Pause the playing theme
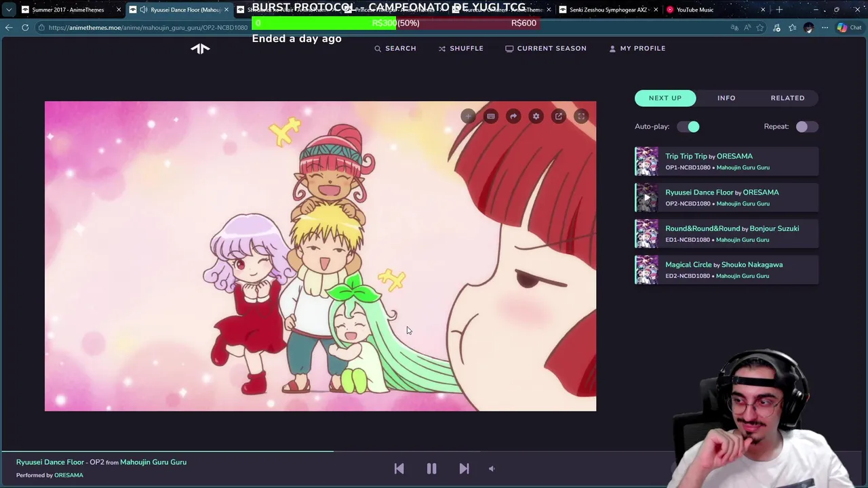The width and height of the screenshot is (868, 488). tap(431, 468)
